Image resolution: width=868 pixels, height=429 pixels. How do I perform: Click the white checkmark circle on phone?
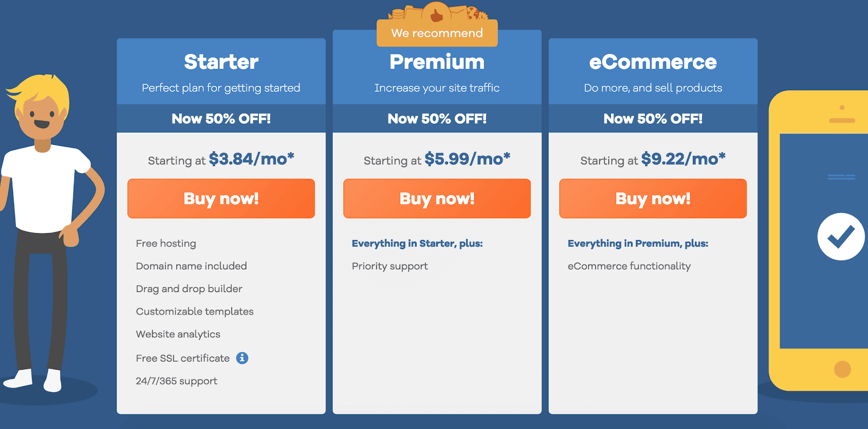click(841, 236)
